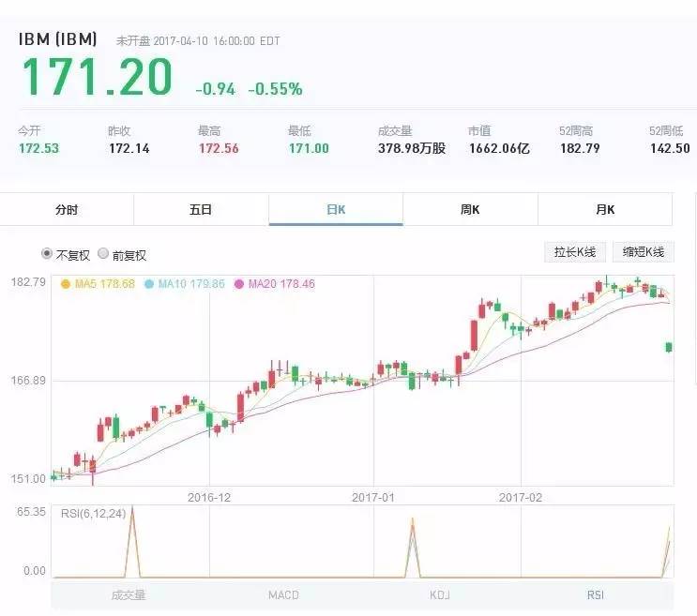The width and height of the screenshot is (697, 616).
Task: Click the -0.55% change percentage
Action: pyautogui.click(x=275, y=89)
